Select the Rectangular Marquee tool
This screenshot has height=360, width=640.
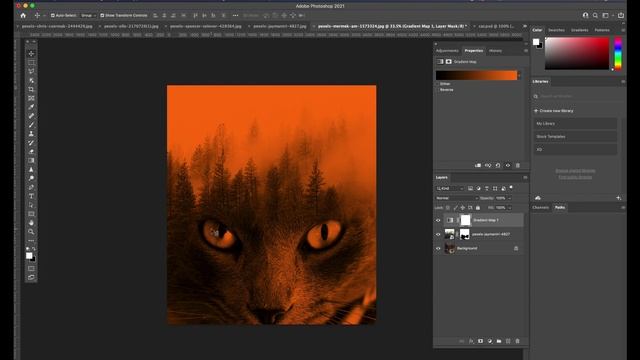[31, 62]
